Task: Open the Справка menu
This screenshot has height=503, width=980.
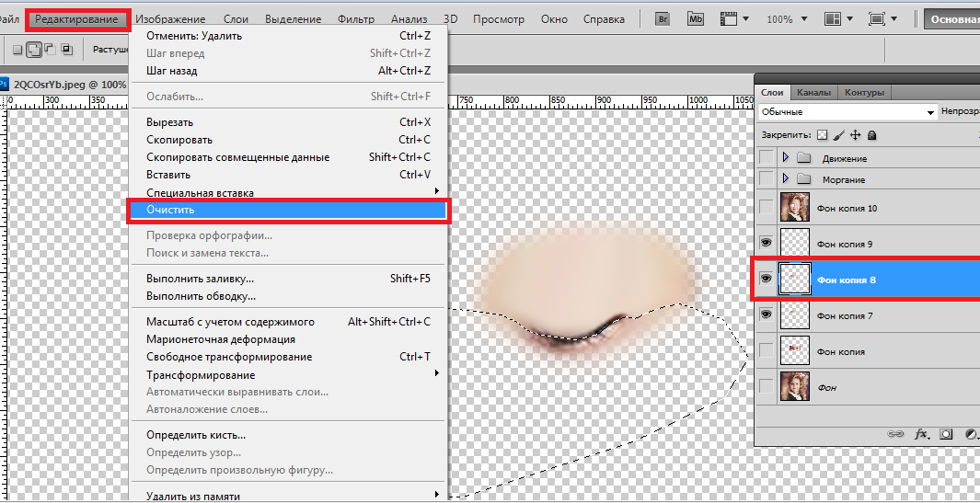Action: click(x=604, y=19)
